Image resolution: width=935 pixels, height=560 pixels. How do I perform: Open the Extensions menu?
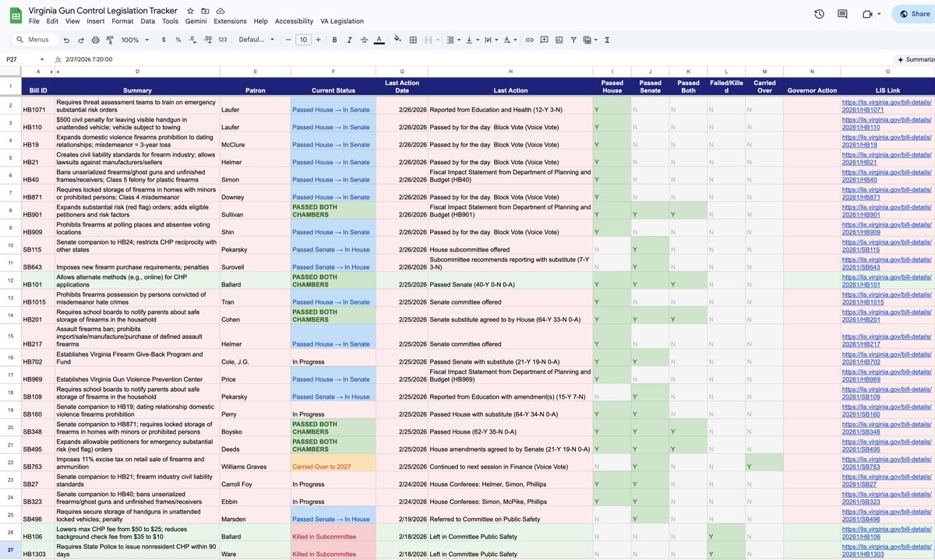pos(230,21)
